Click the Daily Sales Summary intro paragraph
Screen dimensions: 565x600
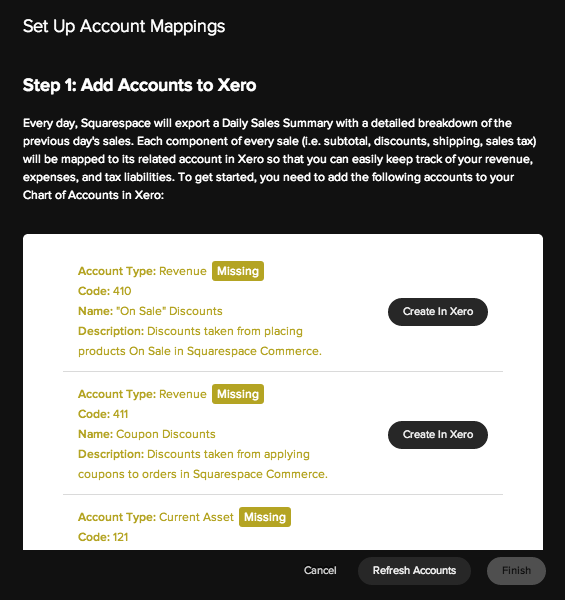[280, 159]
